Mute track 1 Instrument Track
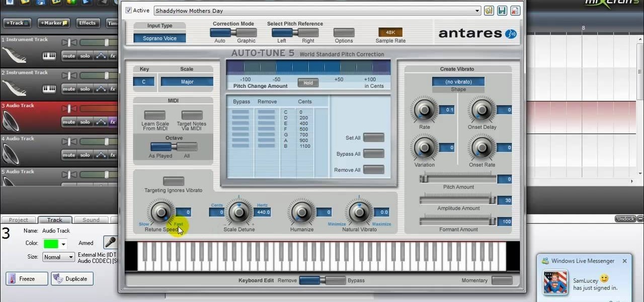This screenshot has width=644, height=302. tap(69, 56)
